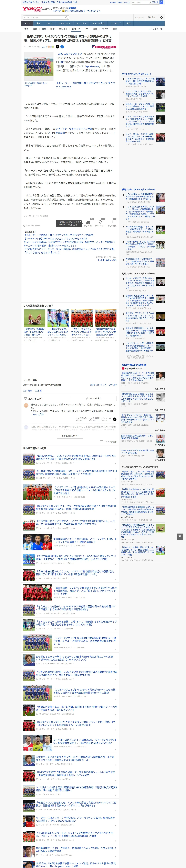Open the 日本人選手 link in soccer info

[x=113, y=385]
